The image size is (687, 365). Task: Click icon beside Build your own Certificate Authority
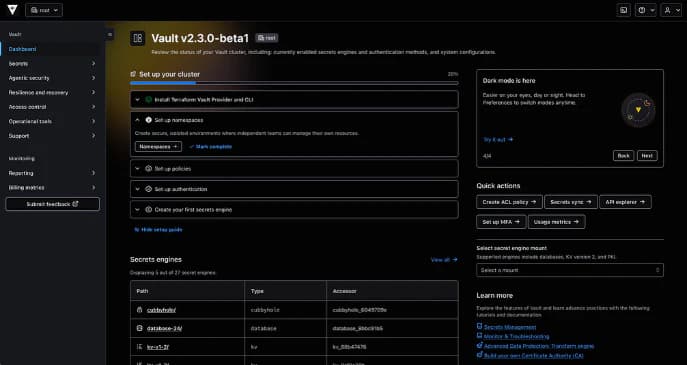pos(479,355)
